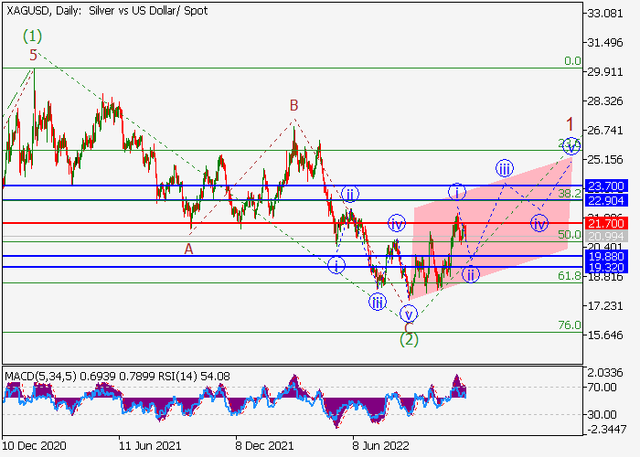
Task: Select the red A wave trough label
Action: coord(188,249)
